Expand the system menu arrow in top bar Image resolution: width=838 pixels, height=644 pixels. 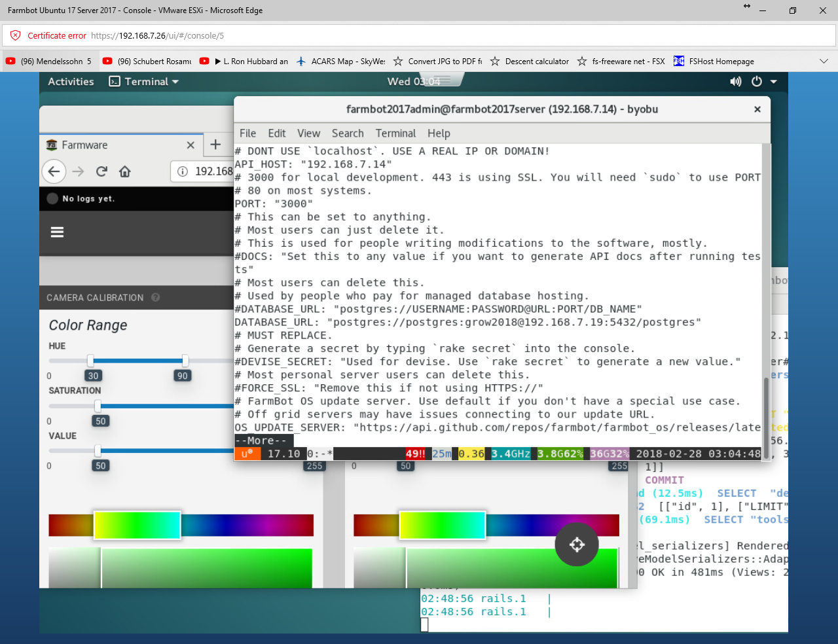pos(773,82)
